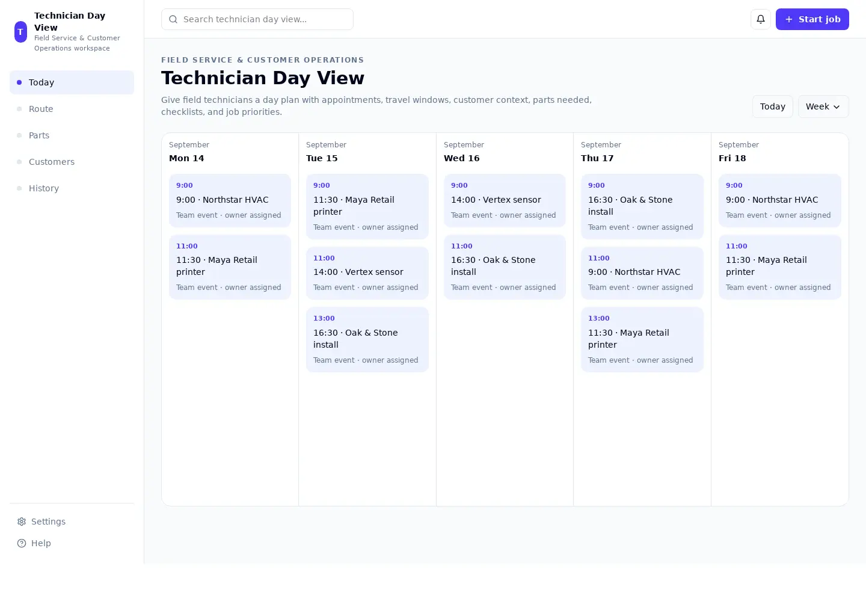The height and width of the screenshot is (616, 866).
Task: Focus the Search technician day view field
Action: pyautogui.click(x=257, y=19)
